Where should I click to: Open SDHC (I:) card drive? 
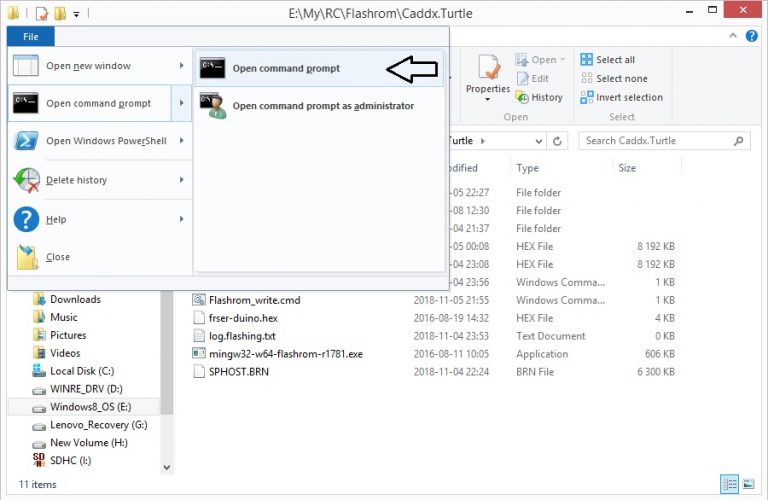pos(70,461)
